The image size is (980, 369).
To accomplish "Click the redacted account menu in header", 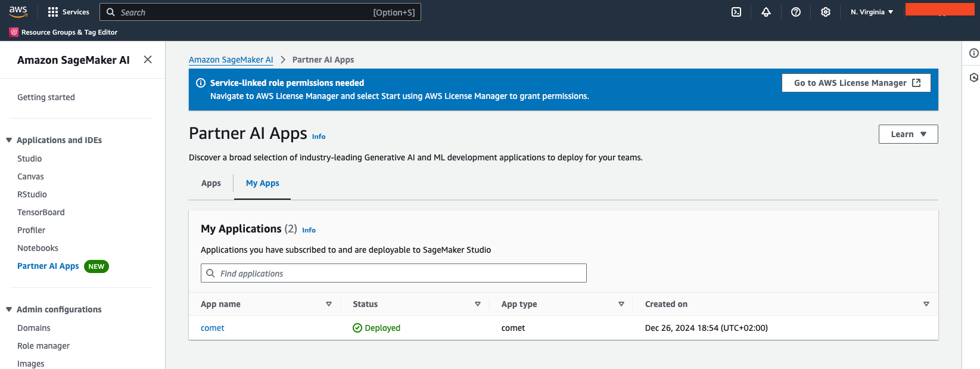I will (939, 9).
